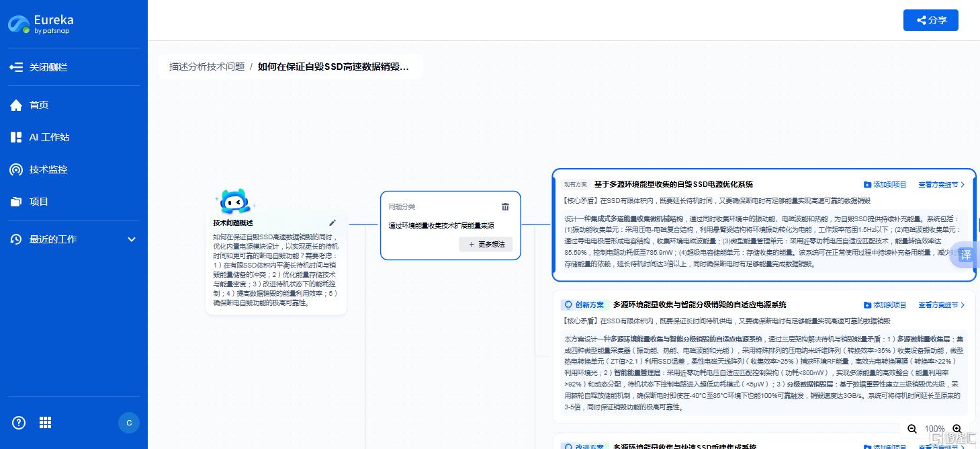980x449 pixels.
Task: Click the 问题分类 label
Action: pos(402,206)
